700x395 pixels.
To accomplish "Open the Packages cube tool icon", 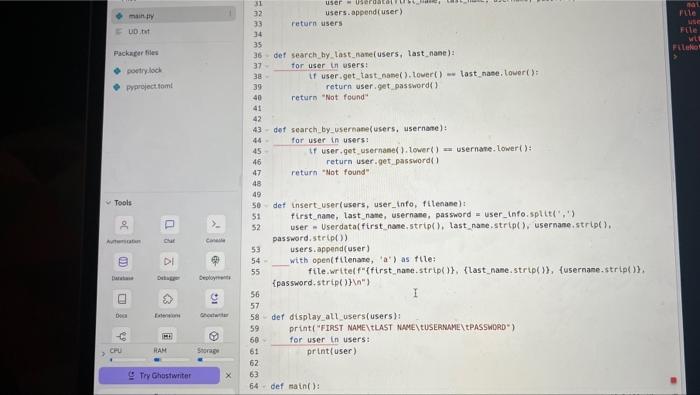I will [214, 336].
